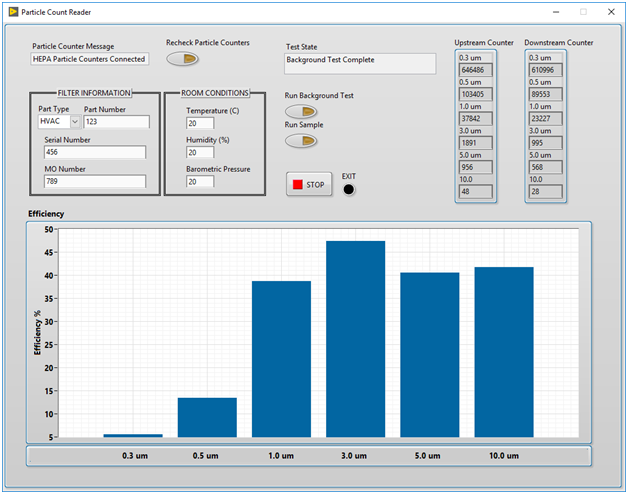Select Upstream 5.0 um value 956
628x494 pixels.
coord(476,167)
